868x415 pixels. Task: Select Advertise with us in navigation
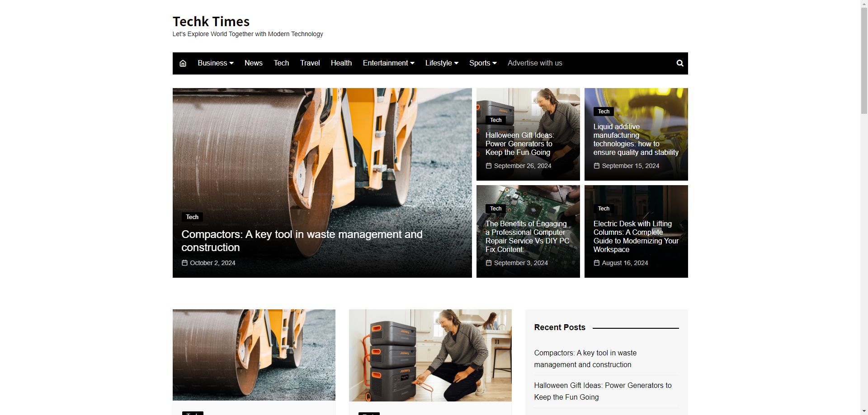535,63
